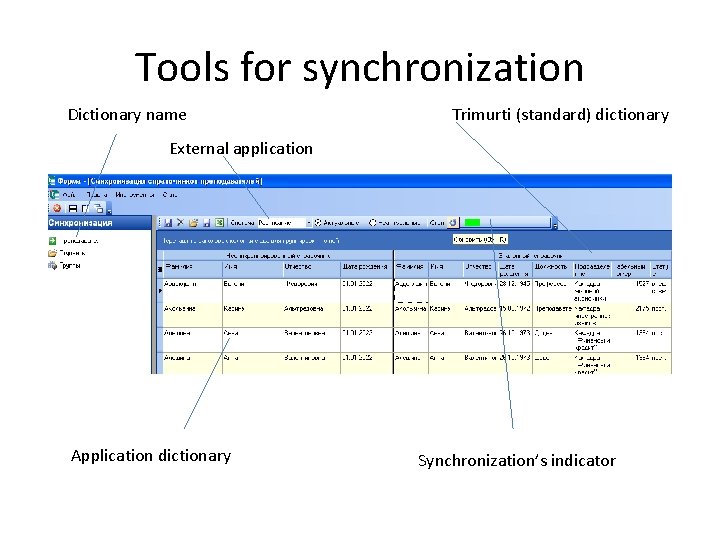Open the Окно menu

click(169, 195)
